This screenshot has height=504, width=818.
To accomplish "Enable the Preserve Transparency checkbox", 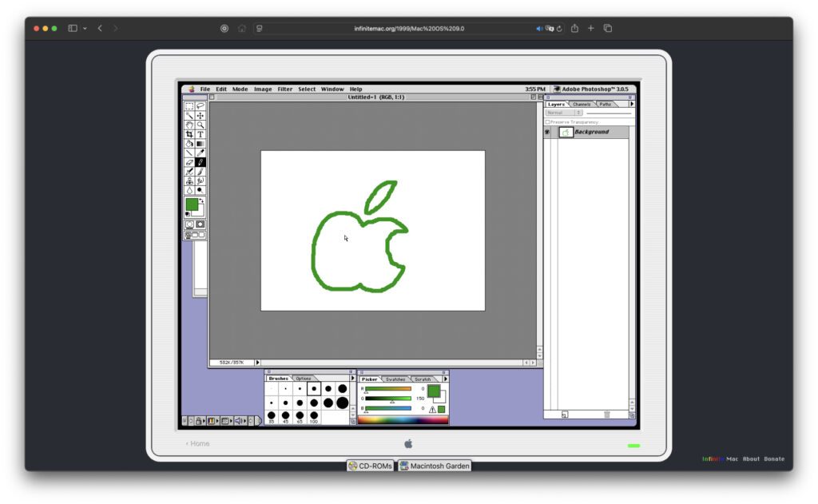I will [x=547, y=121].
